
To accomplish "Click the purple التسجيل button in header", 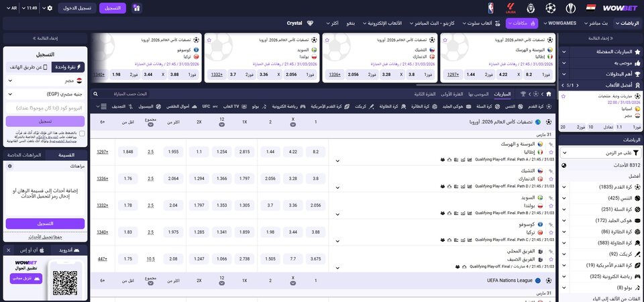I will 113,8.
